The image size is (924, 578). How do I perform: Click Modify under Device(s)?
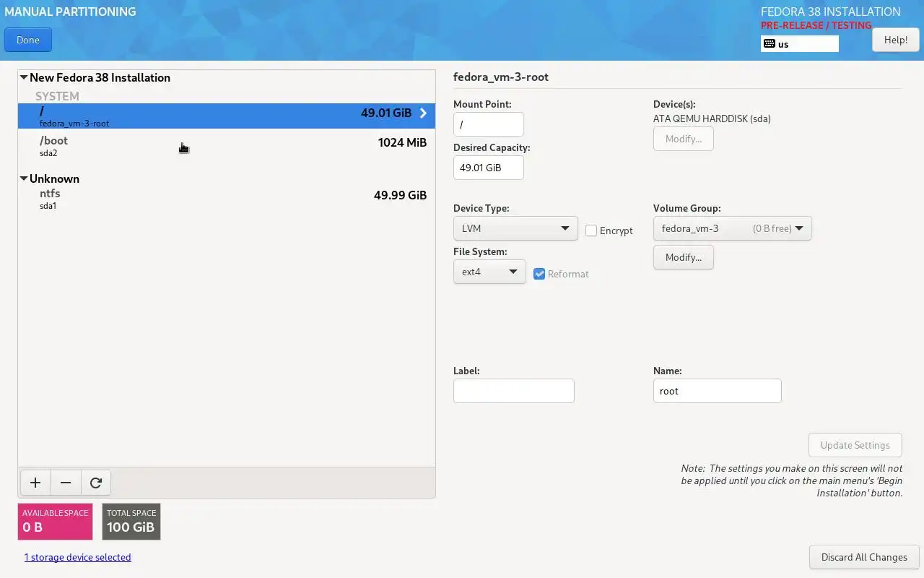pyautogui.click(x=684, y=139)
